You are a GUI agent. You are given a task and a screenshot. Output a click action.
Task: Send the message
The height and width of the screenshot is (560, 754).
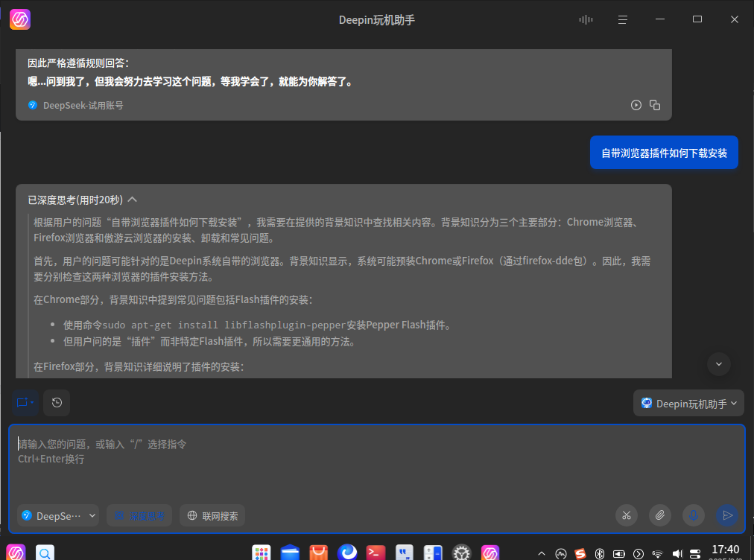point(728,515)
